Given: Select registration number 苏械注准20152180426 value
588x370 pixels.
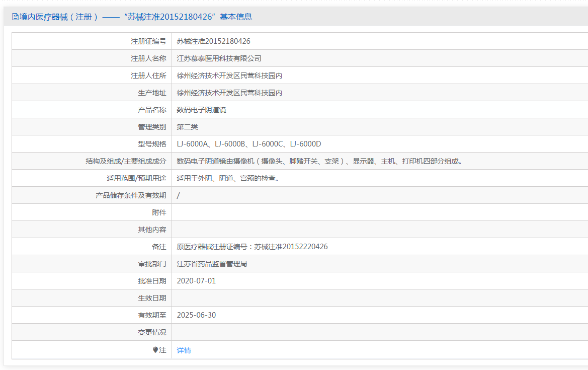Looking at the screenshot, I should (x=213, y=41).
